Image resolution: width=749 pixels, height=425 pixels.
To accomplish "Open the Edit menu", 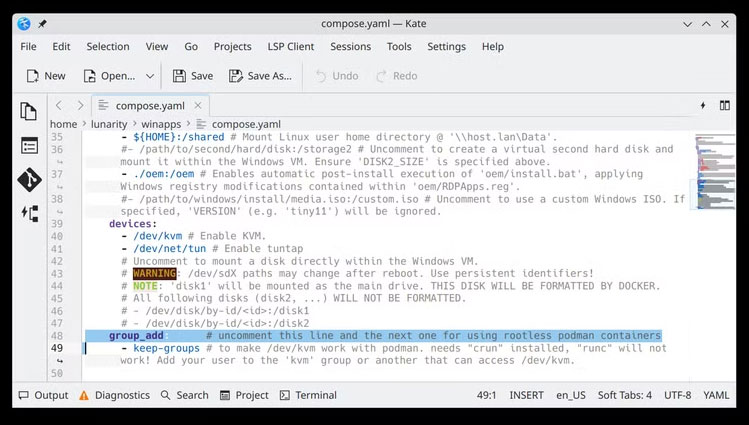I will [61, 47].
